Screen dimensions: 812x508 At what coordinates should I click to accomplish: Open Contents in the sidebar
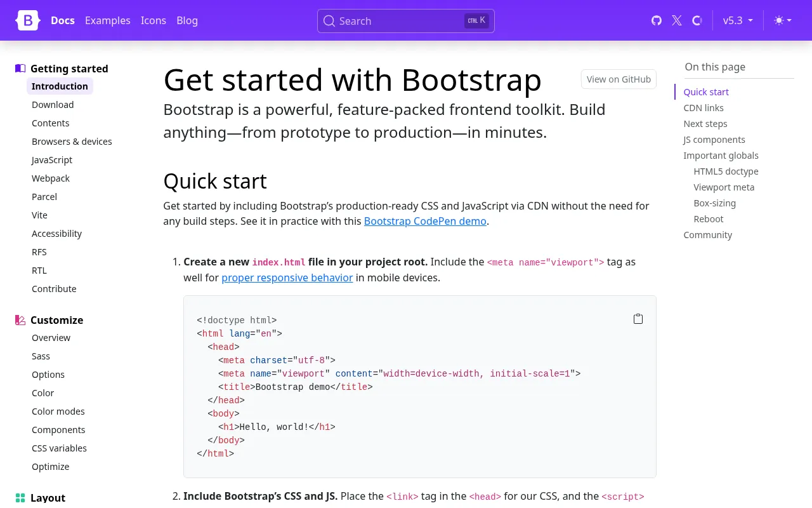tap(51, 123)
